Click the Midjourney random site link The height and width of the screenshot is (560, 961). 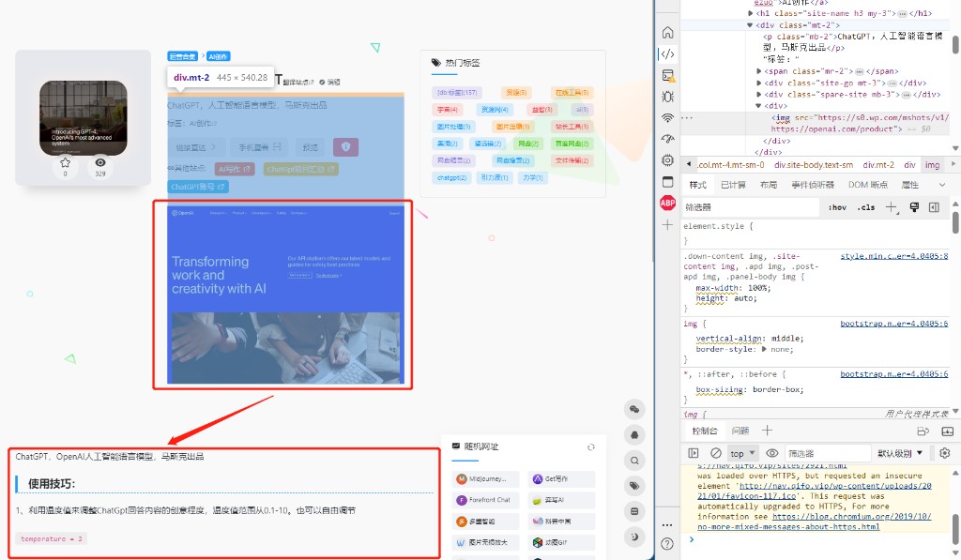(x=486, y=478)
